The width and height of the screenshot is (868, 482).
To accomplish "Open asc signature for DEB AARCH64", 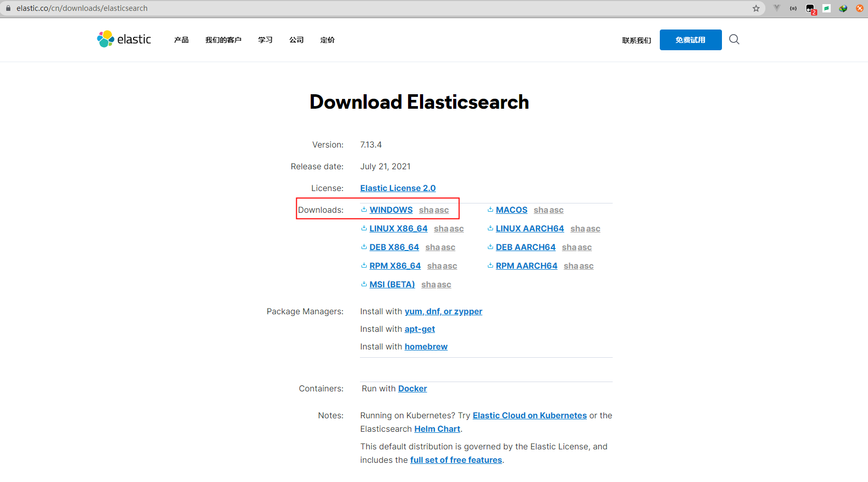I will pos(585,247).
